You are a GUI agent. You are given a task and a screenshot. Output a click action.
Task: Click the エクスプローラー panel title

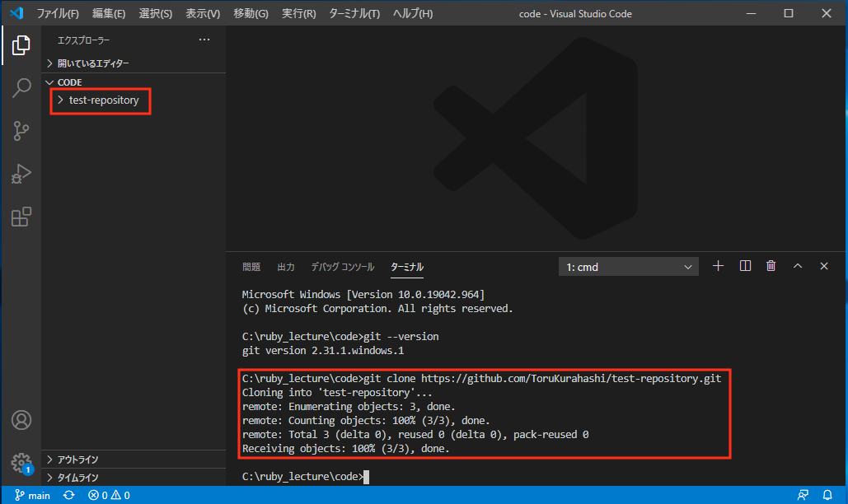point(83,40)
